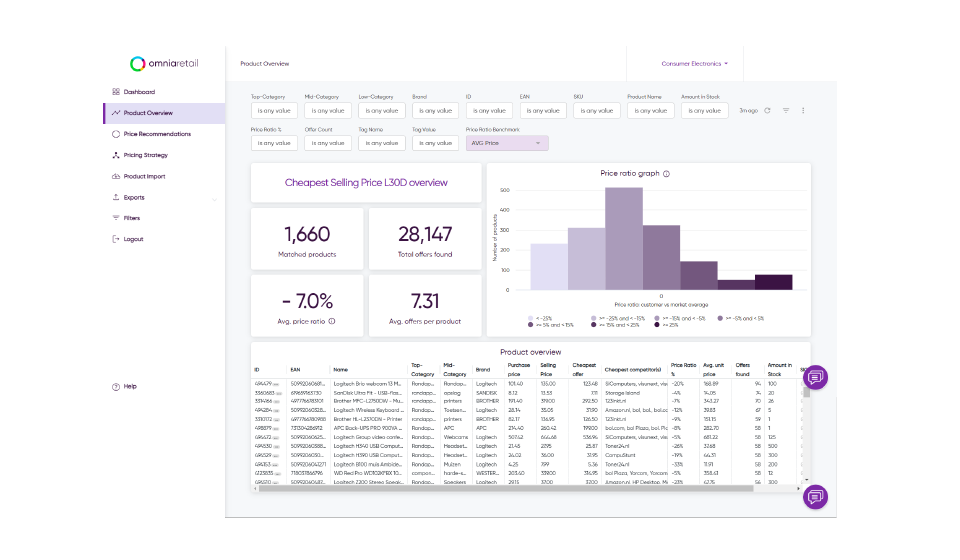Click the Logout icon

click(x=116, y=239)
